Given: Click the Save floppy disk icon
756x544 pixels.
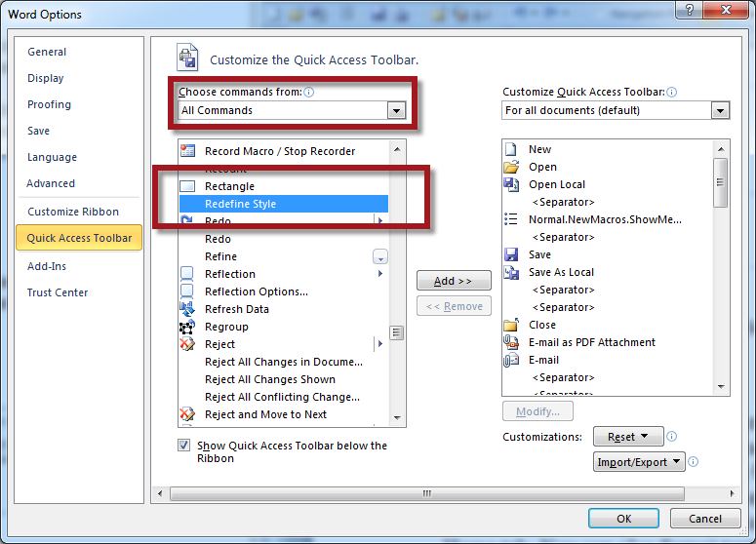Looking at the screenshot, I should (510, 254).
